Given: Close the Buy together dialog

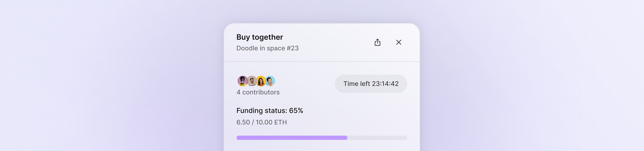Looking at the screenshot, I should click(x=398, y=42).
